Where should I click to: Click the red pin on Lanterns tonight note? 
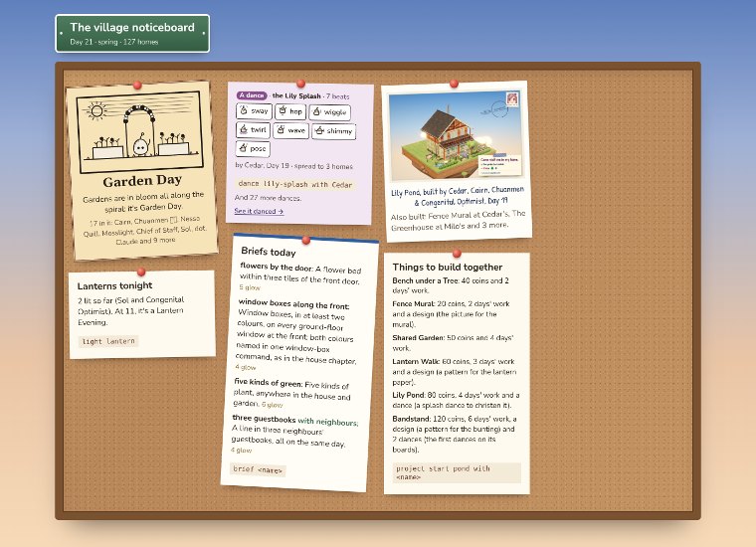tap(141, 272)
